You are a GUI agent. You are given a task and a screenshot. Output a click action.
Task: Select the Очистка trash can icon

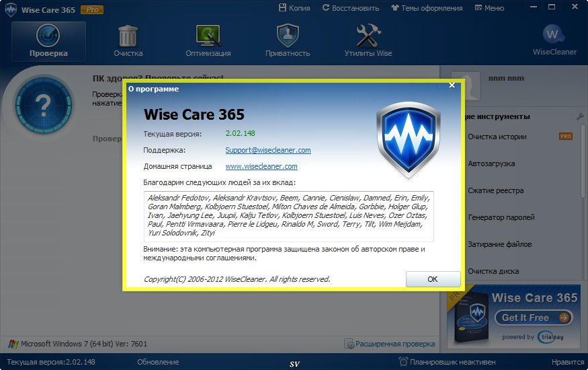[128, 36]
